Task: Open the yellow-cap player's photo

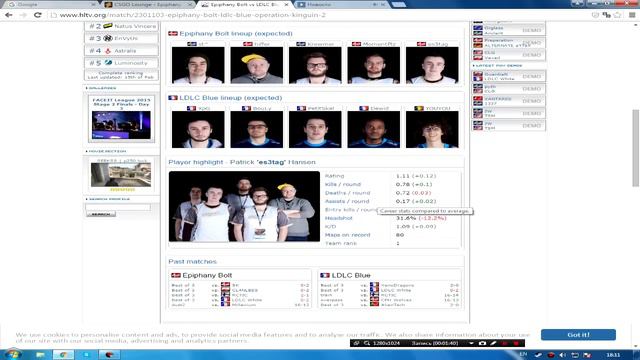Action: click(x=256, y=65)
